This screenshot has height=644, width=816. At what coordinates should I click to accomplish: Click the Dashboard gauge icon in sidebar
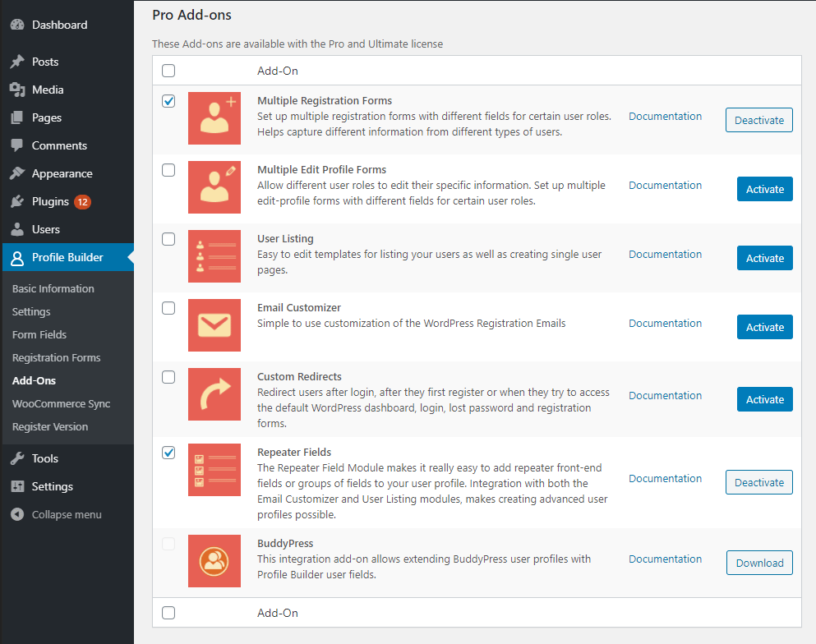pyautogui.click(x=17, y=25)
